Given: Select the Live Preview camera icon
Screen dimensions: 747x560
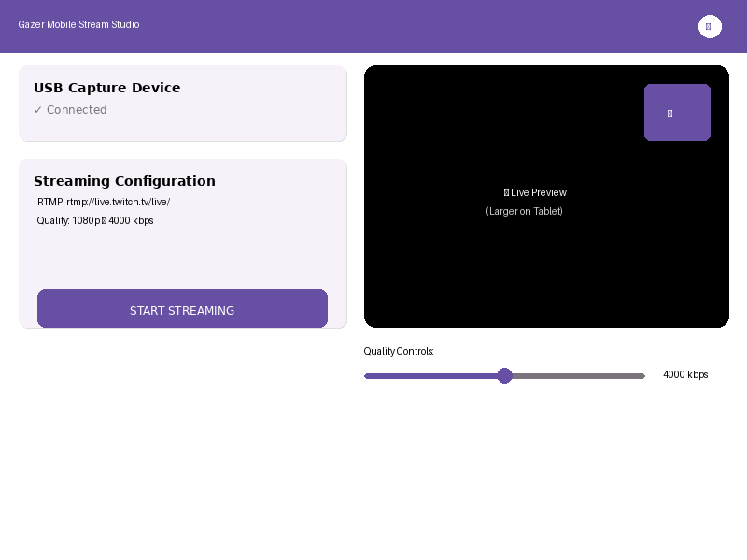Looking at the screenshot, I should (x=505, y=192).
